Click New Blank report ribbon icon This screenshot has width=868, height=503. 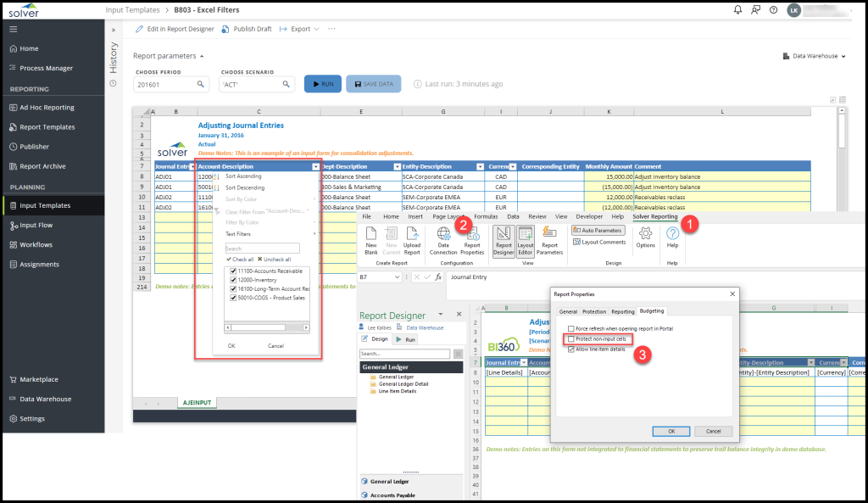pyautogui.click(x=371, y=240)
